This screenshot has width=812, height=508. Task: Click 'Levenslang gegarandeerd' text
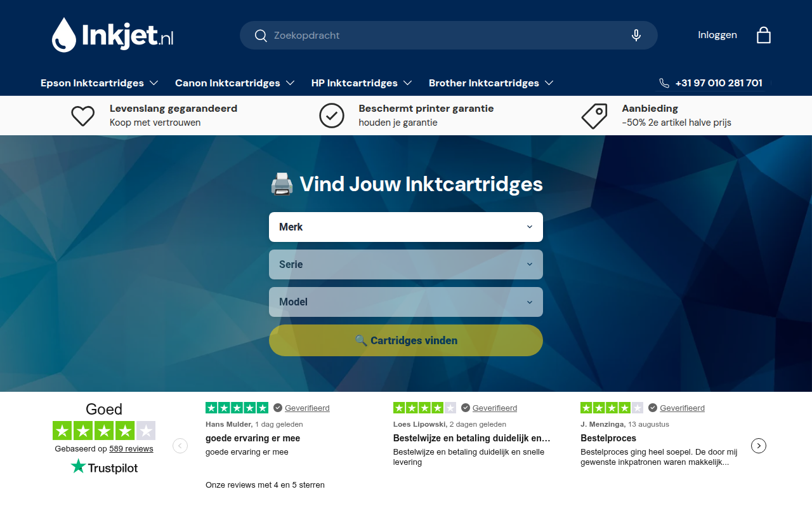tap(173, 109)
